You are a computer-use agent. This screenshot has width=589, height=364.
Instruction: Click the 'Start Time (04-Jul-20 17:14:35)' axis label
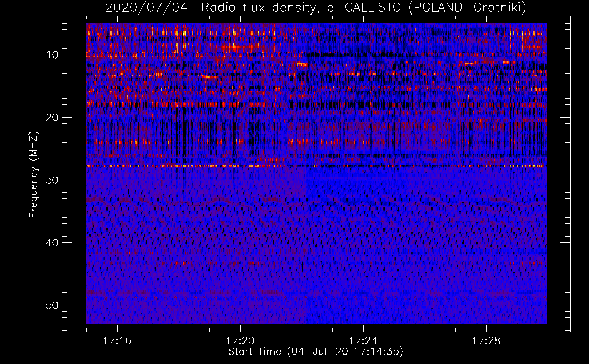pos(316,352)
